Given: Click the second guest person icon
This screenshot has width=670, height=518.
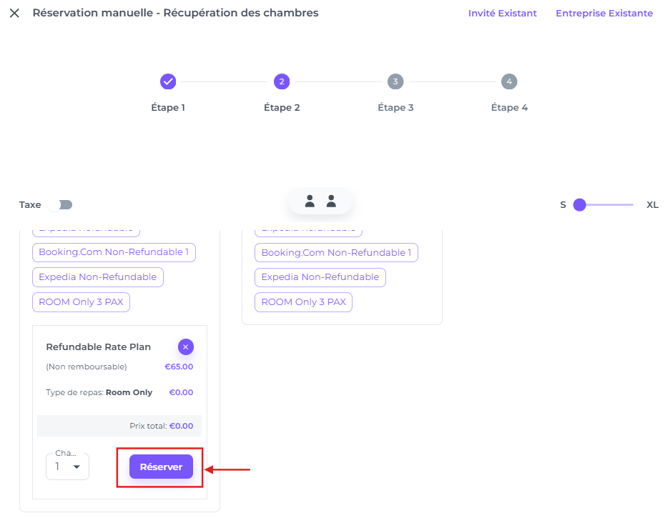Looking at the screenshot, I should pyautogui.click(x=331, y=201).
